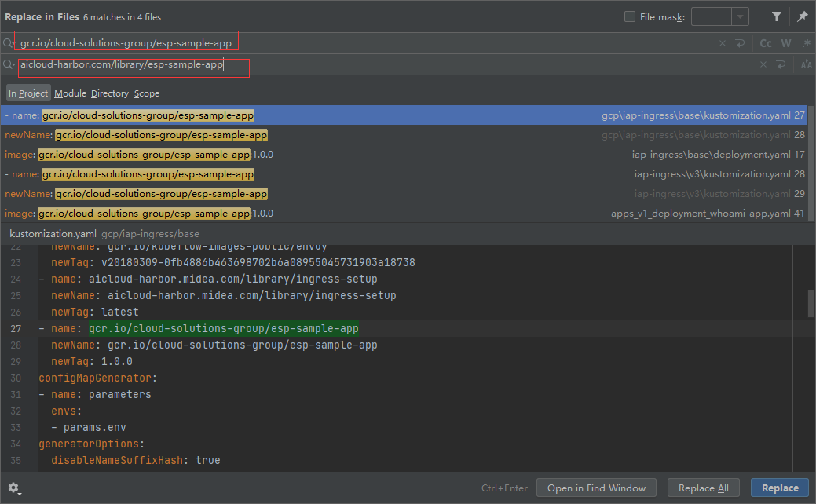Click Open in Find Window button
This screenshot has height=504, width=816.
click(x=596, y=488)
